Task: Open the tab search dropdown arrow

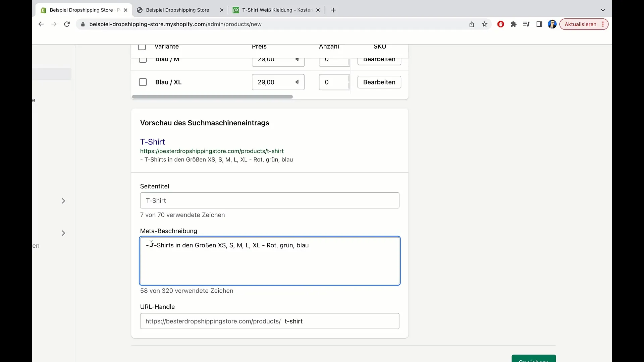Action: pyautogui.click(x=603, y=10)
